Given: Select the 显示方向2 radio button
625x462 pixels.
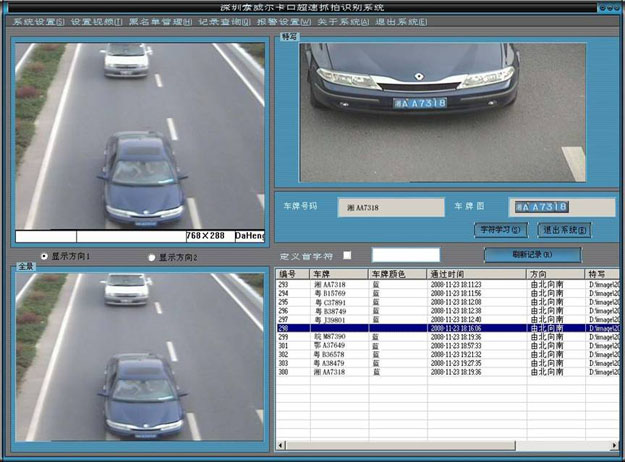Looking at the screenshot, I should click(151, 257).
